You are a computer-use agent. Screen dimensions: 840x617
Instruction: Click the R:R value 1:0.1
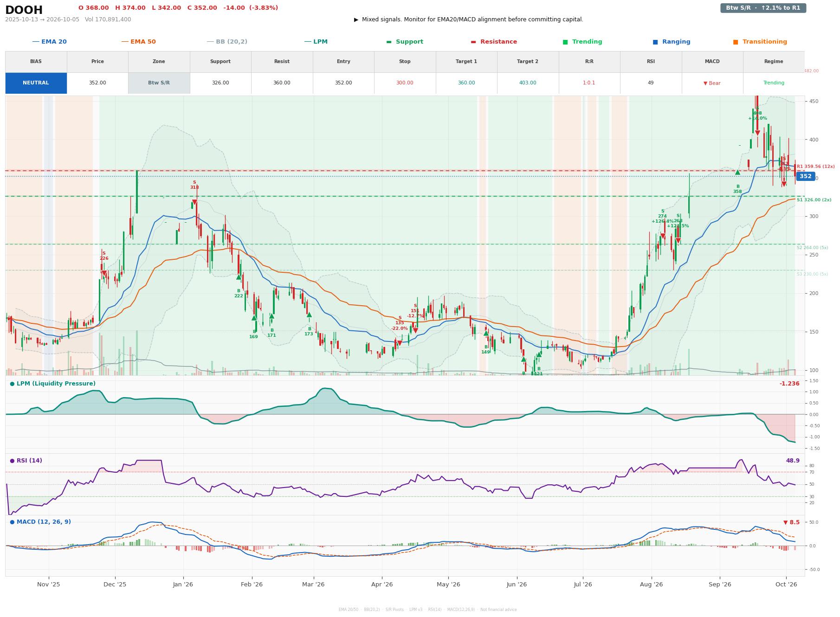click(589, 83)
